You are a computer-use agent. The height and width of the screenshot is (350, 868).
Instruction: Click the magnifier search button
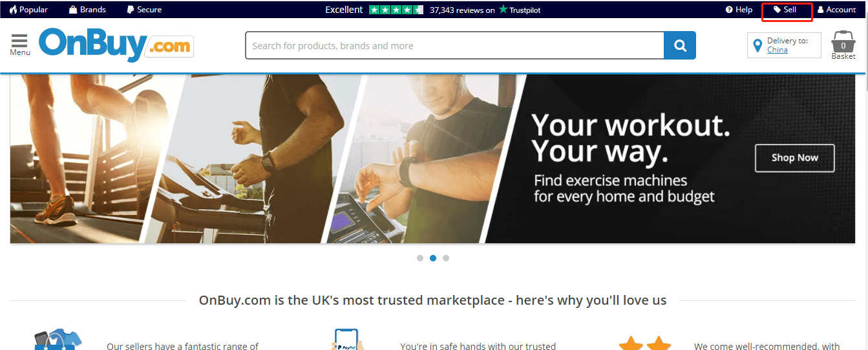680,45
